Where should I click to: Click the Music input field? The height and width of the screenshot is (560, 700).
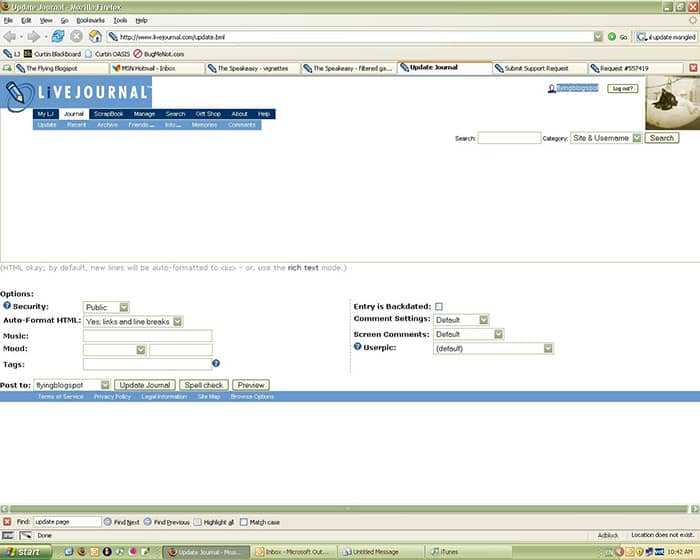[x=147, y=336]
